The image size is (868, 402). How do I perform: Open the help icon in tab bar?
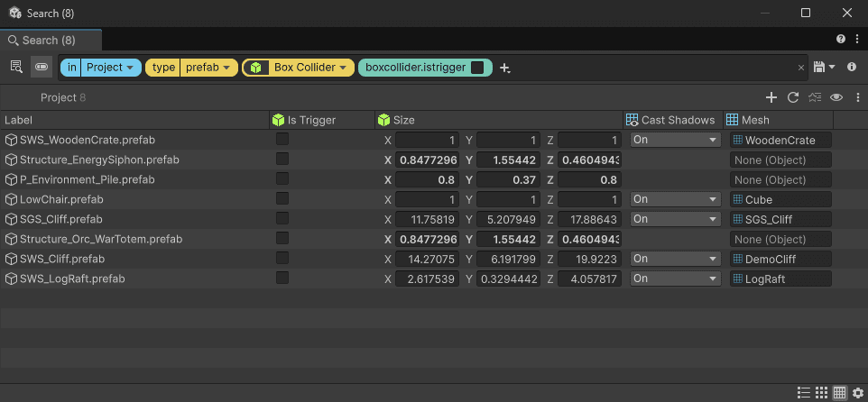click(x=841, y=40)
